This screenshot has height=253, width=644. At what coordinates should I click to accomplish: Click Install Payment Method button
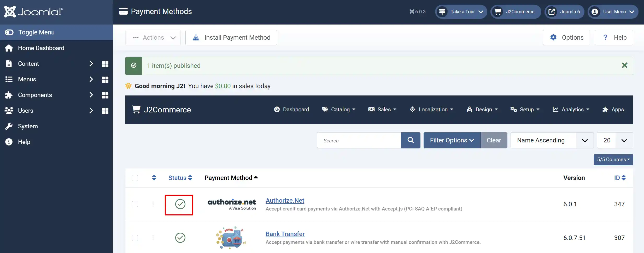[231, 38]
